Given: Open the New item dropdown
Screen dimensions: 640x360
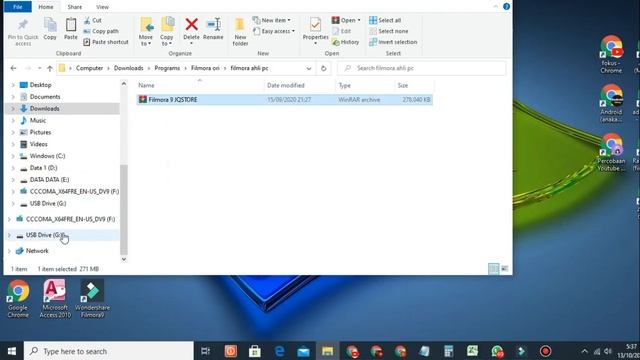Looking at the screenshot, I should [x=272, y=20].
